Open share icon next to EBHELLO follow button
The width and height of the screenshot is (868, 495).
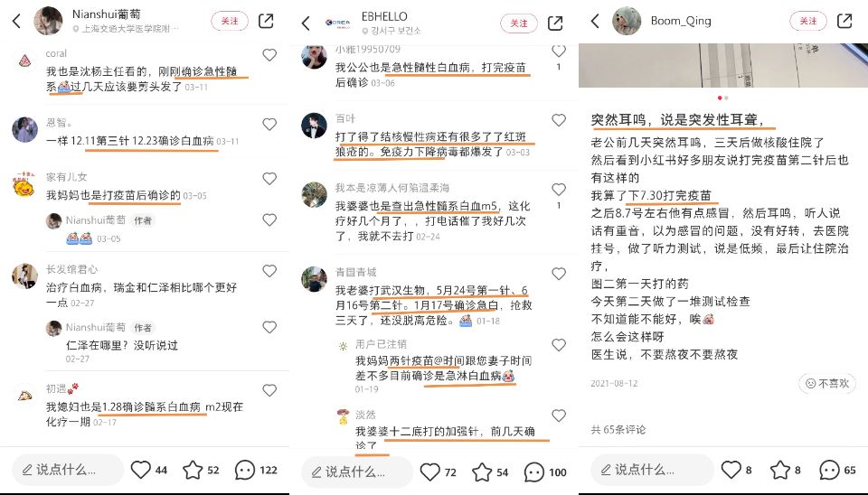pos(554,23)
